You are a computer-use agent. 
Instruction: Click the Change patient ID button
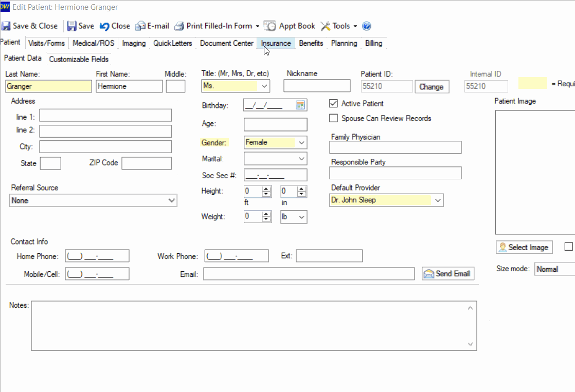point(432,87)
